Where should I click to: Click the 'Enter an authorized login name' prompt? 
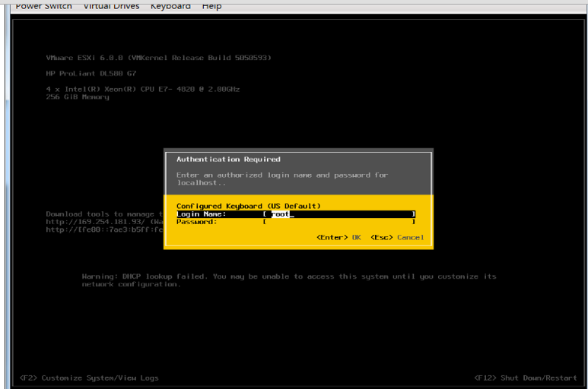coord(282,179)
